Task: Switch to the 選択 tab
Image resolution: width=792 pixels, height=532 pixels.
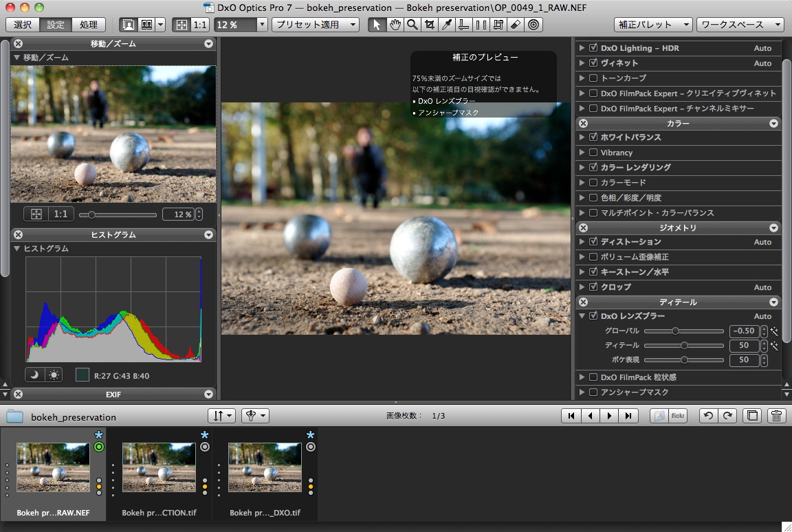Action: coord(23,25)
